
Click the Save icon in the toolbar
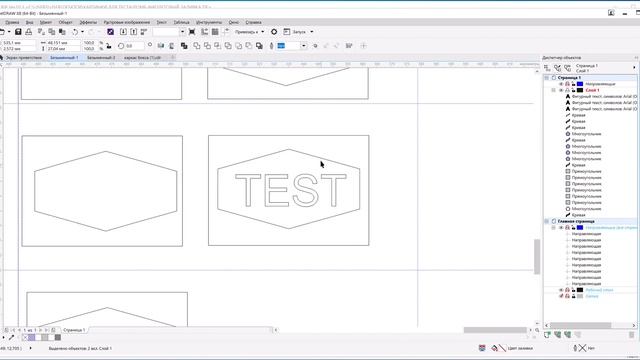point(18,32)
